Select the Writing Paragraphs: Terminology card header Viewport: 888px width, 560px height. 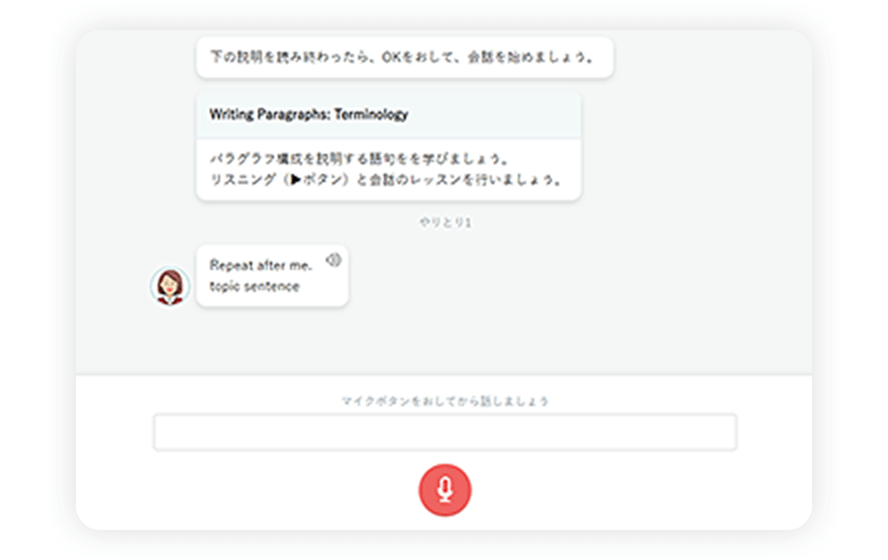[x=388, y=115]
